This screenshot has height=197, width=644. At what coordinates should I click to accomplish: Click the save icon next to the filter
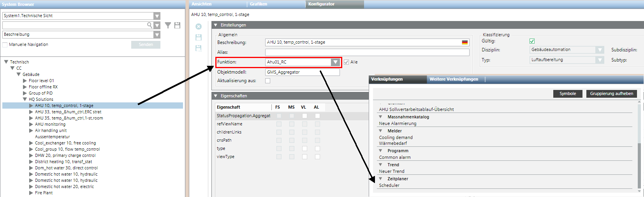point(177,25)
